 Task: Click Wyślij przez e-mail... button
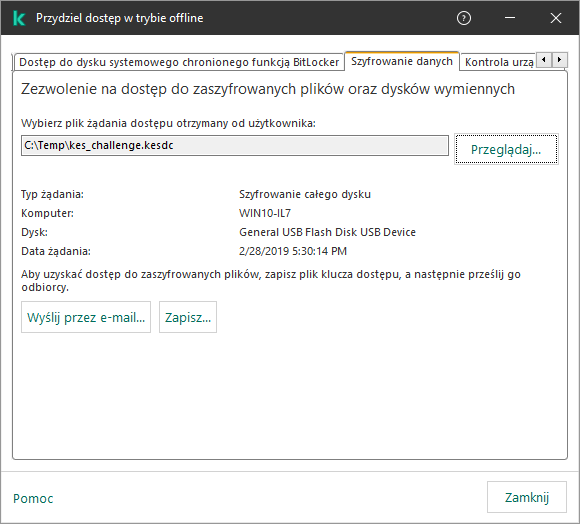pyautogui.click(x=86, y=317)
